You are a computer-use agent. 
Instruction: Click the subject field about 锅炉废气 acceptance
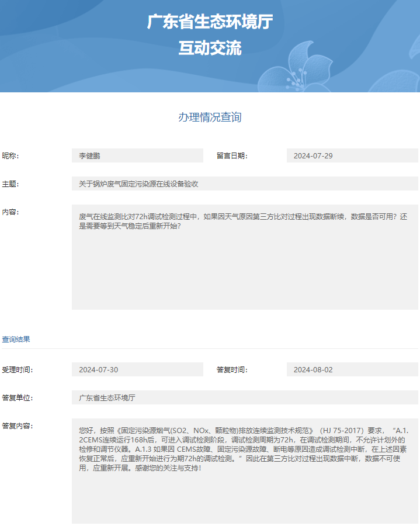tap(245, 184)
